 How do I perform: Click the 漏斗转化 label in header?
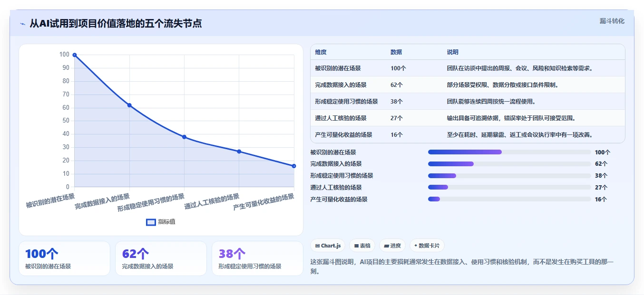point(612,21)
